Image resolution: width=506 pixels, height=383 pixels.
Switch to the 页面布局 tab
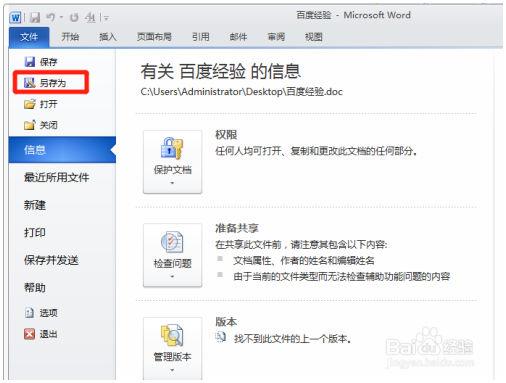point(154,37)
